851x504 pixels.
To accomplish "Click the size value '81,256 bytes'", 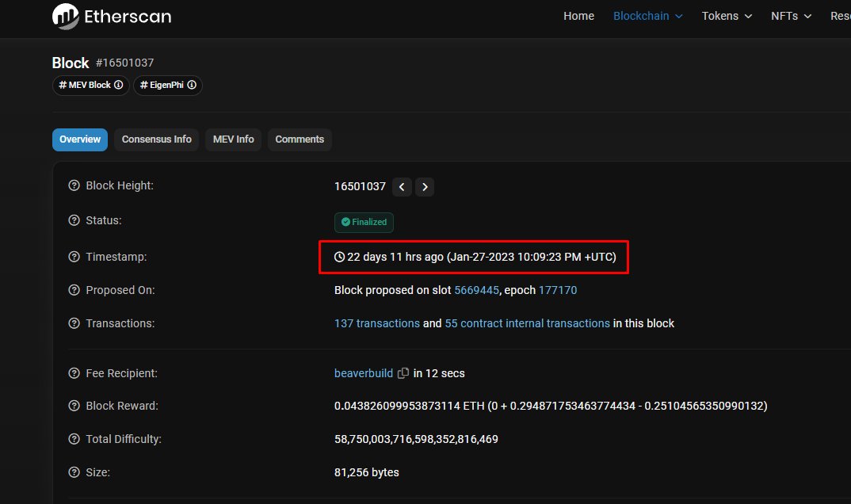I will pyautogui.click(x=367, y=472).
